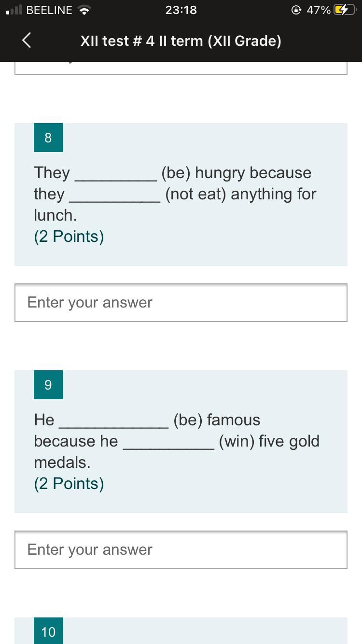Tap '(2 Points)' label under question 9
Image resolution: width=362 pixels, height=644 pixels.
tap(69, 484)
